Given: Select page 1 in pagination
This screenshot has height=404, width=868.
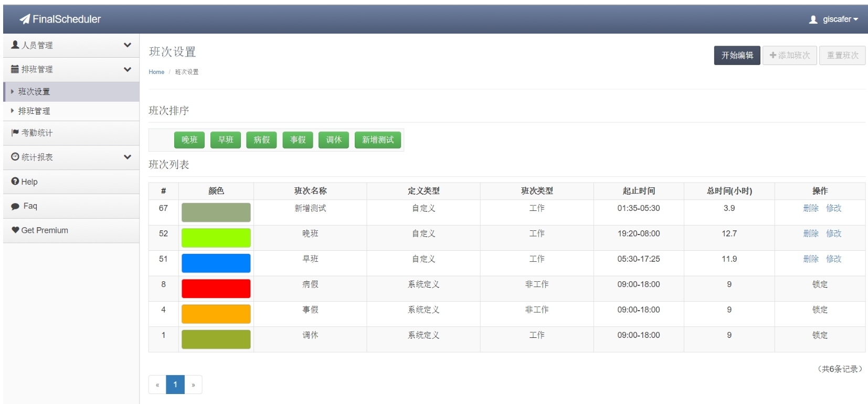Looking at the screenshot, I should (175, 385).
